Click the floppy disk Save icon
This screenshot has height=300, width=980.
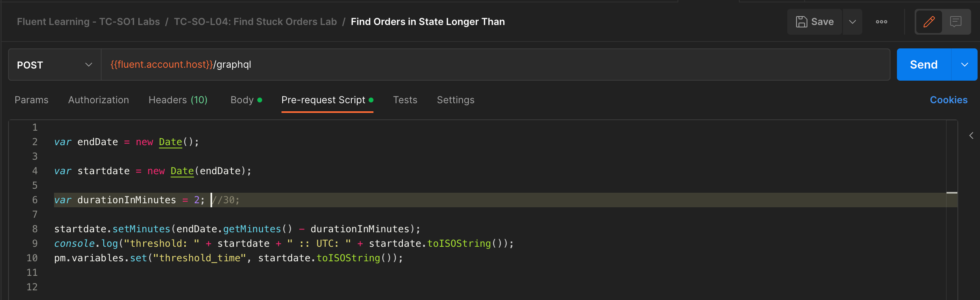pyautogui.click(x=801, y=22)
